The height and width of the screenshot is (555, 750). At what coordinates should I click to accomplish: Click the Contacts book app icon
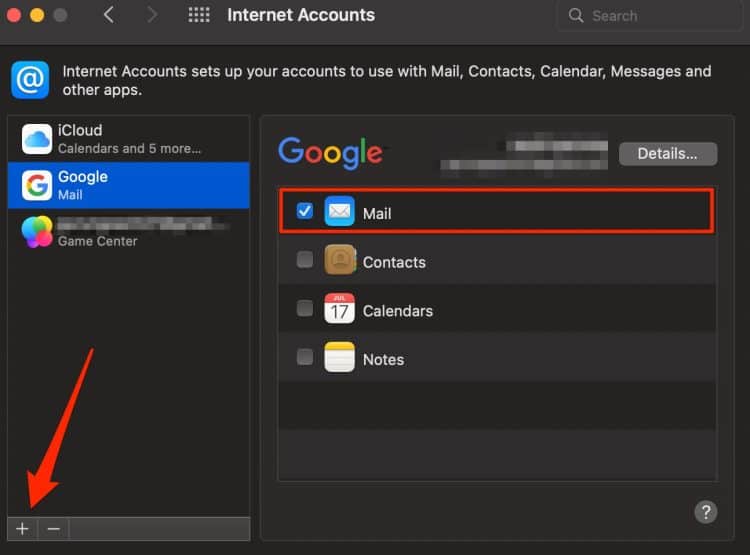pos(340,260)
